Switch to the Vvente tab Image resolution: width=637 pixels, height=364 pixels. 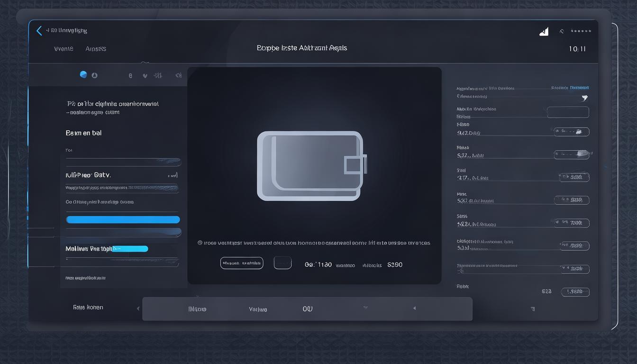[x=64, y=49]
